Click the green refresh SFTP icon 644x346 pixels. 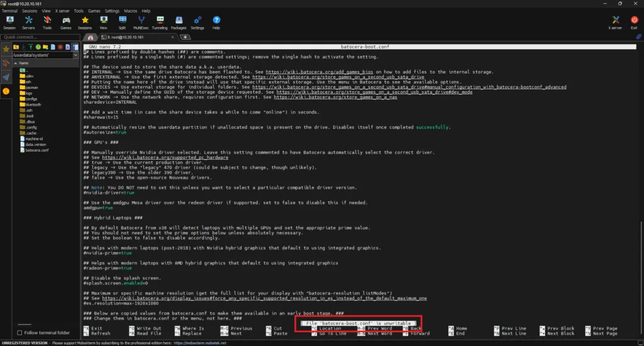tap(38, 47)
